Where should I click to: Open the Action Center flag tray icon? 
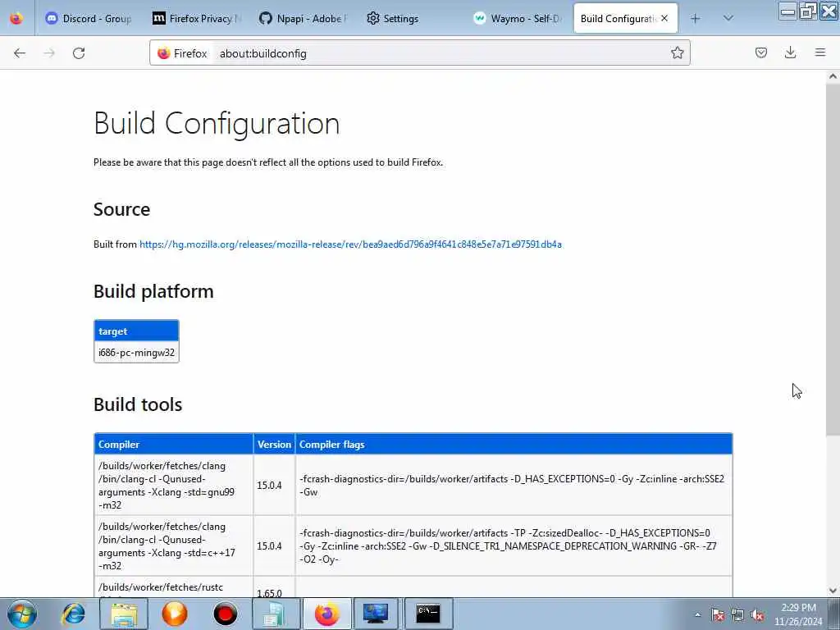coord(718,615)
